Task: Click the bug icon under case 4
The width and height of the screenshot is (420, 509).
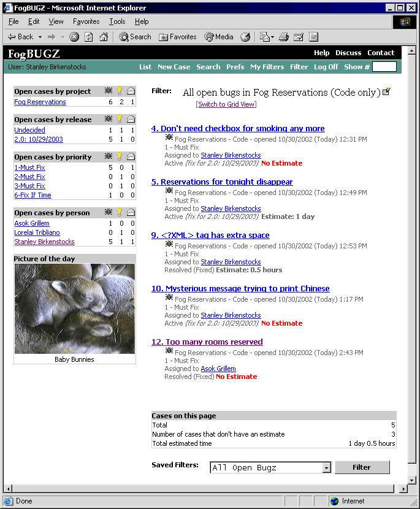Action: click(x=169, y=137)
